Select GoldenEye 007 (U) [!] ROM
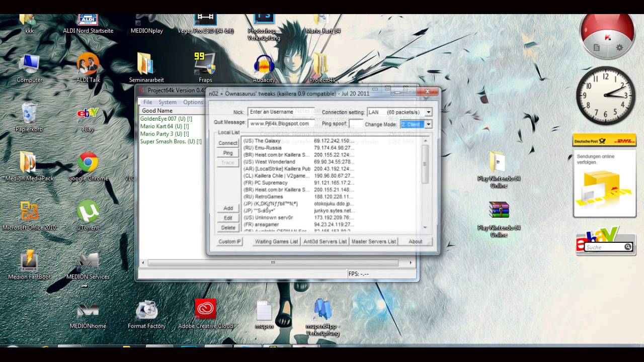Image resolution: width=644 pixels, height=362 pixels. coord(166,119)
